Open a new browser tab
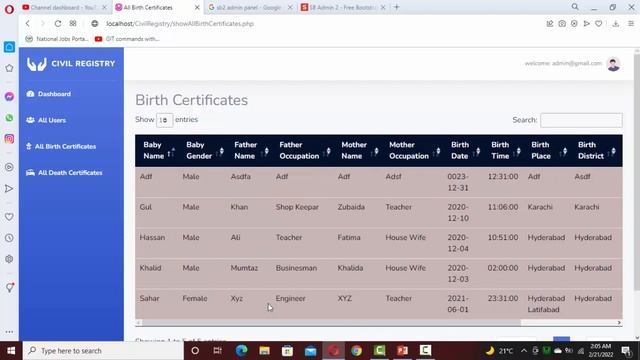Screen dimensions: 640x360 (x=396, y=7)
